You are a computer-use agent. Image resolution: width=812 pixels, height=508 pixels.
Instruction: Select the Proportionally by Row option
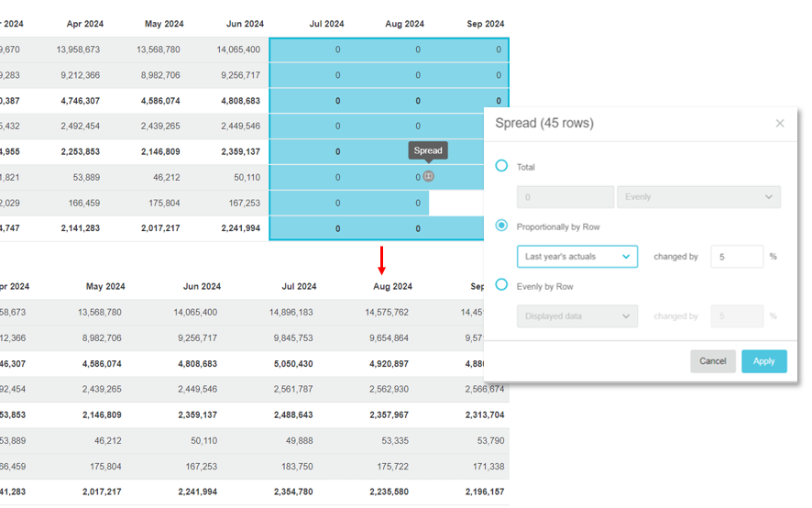[501, 226]
